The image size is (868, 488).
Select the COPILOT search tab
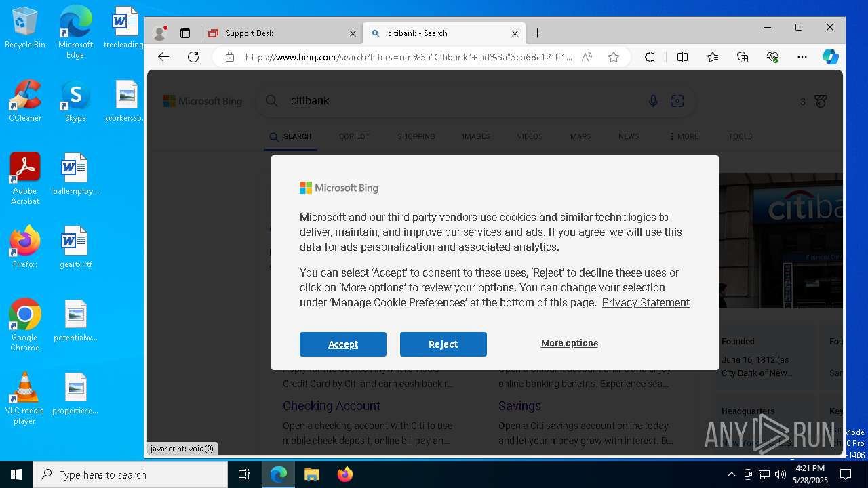(355, 136)
